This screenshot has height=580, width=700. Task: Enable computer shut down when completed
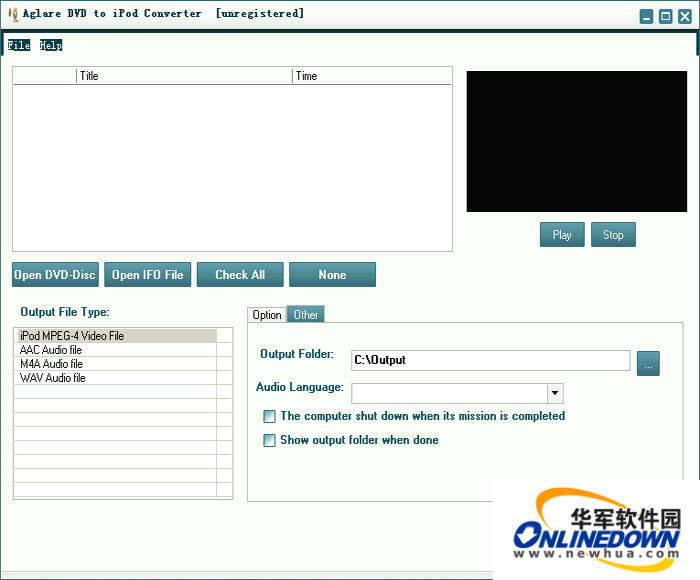tap(269, 416)
